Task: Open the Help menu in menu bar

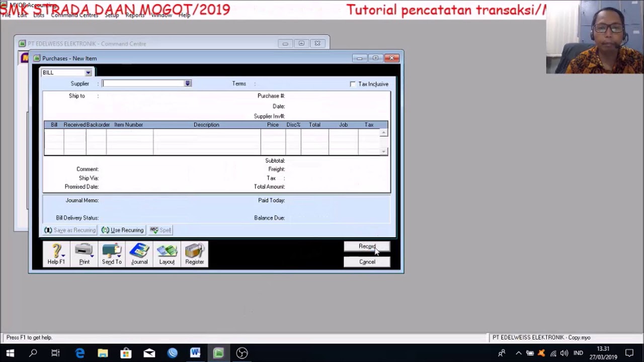Action: 184,15
